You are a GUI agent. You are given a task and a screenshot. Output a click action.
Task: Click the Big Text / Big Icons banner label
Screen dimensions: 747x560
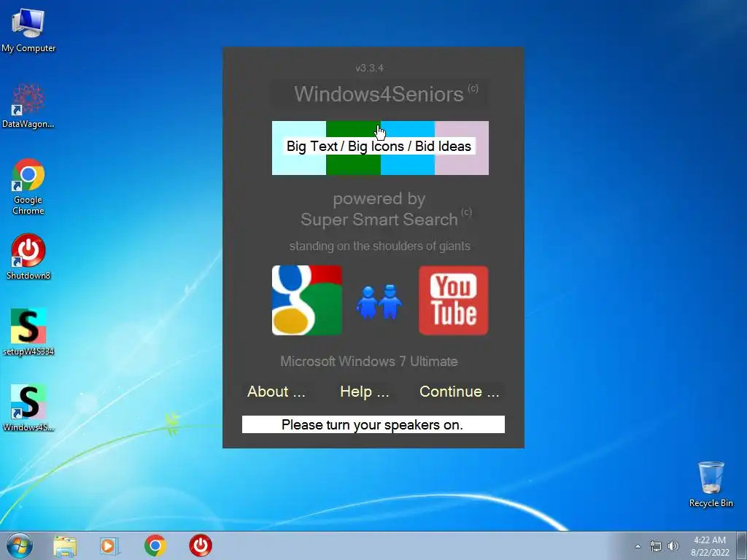379,146
